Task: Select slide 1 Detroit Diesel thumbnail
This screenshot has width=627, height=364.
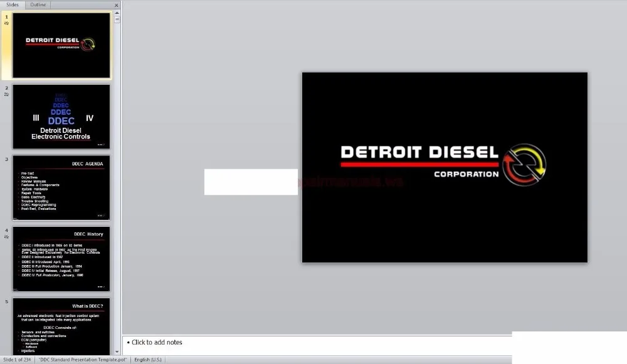Action: pyautogui.click(x=61, y=45)
